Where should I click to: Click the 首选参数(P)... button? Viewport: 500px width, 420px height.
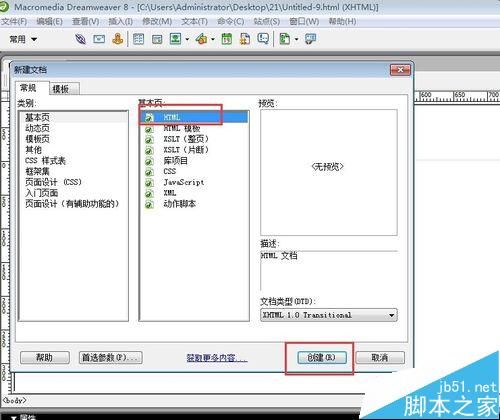[111, 358]
